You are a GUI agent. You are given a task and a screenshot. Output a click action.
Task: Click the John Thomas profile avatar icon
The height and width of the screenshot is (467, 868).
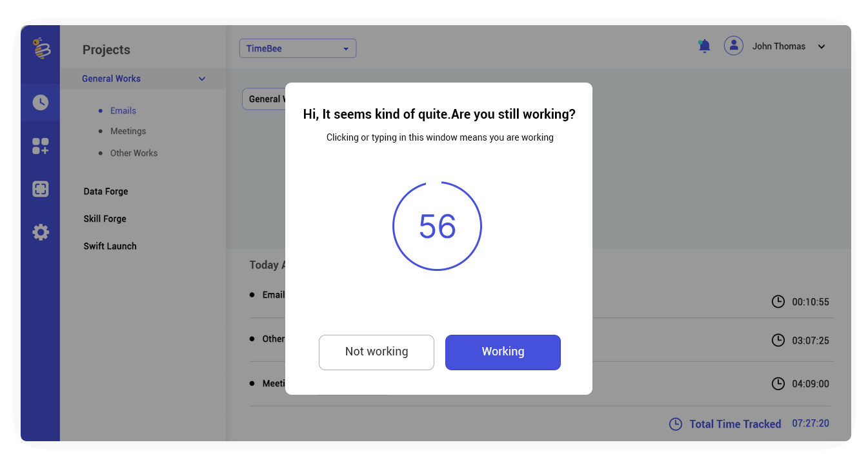pyautogui.click(x=733, y=45)
